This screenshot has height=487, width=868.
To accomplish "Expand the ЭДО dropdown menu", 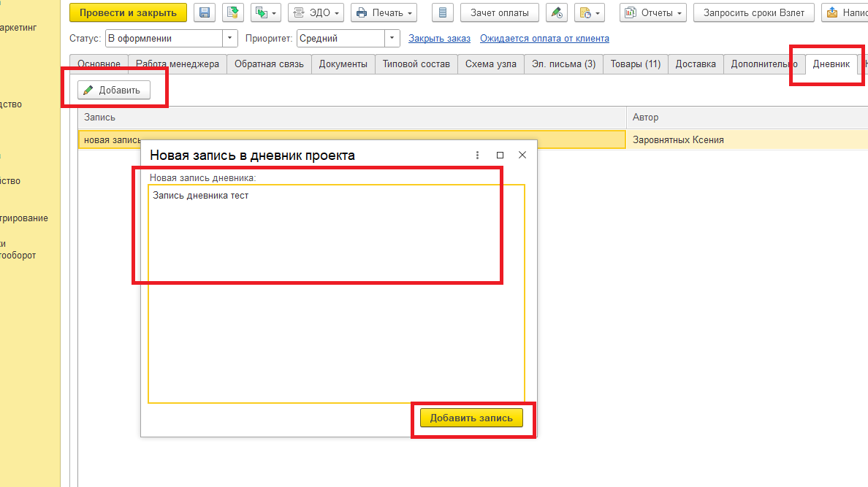I will click(x=316, y=12).
